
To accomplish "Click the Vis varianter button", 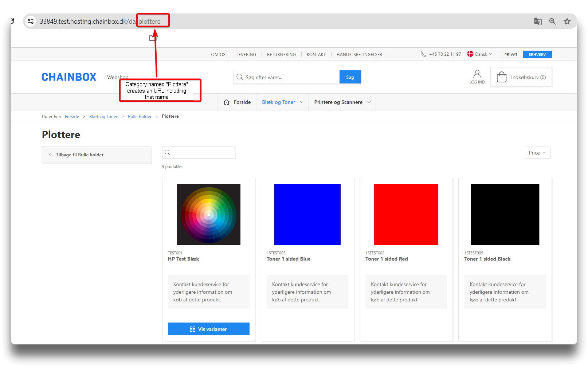I will 208,329.
